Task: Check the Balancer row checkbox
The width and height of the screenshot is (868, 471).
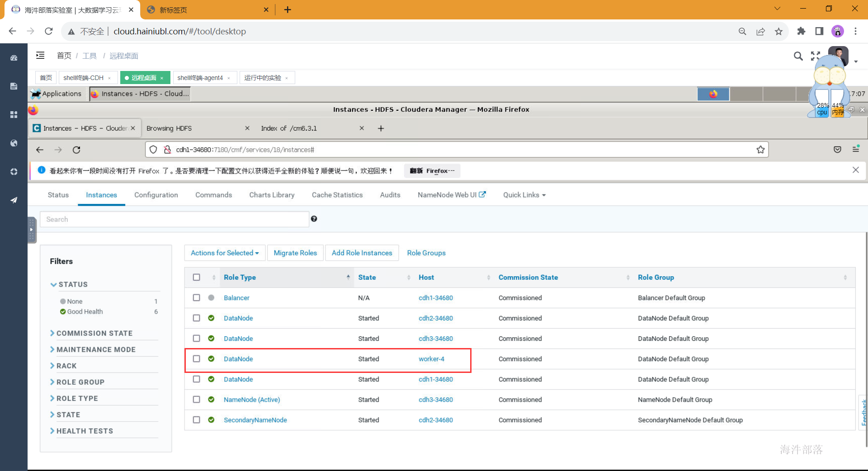Action: 196,297
